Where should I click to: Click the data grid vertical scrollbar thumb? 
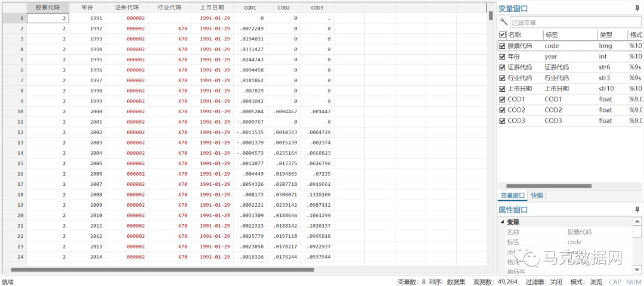point(491,15)
